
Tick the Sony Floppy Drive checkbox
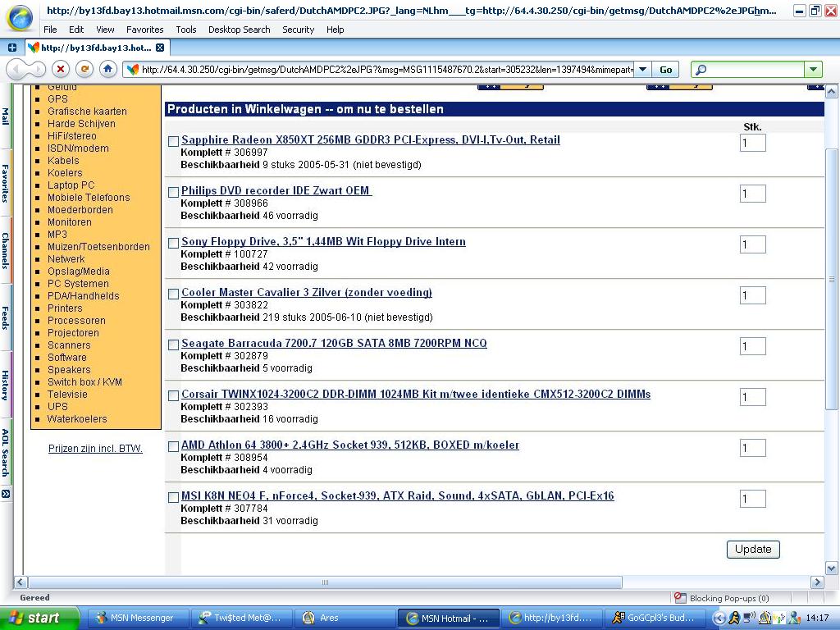coord(173,243)
